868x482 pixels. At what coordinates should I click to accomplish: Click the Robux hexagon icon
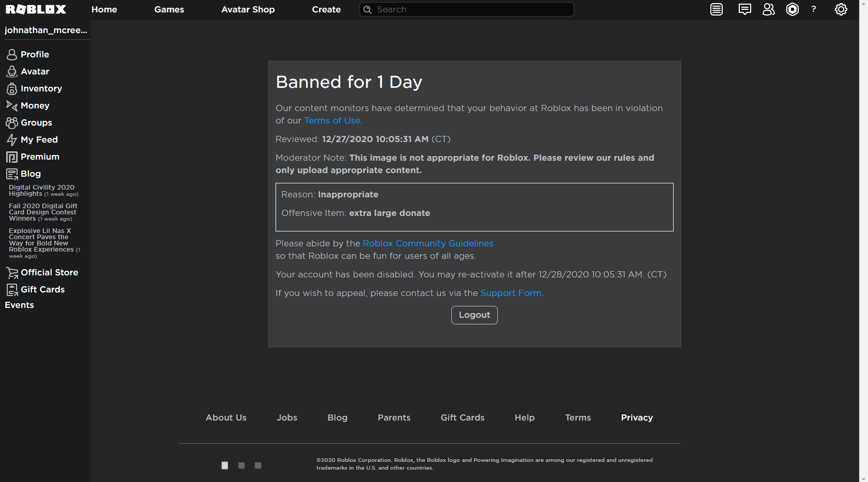point(793,9)
